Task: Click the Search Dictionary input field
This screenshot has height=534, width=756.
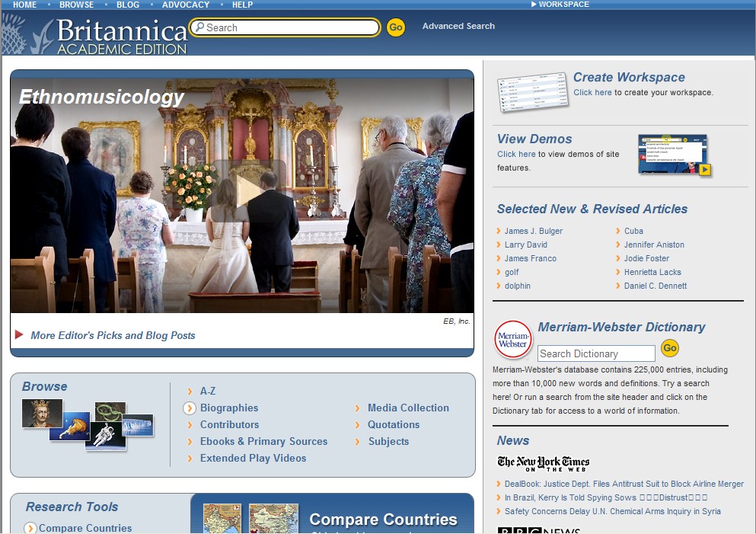Action: coord(596,353)
